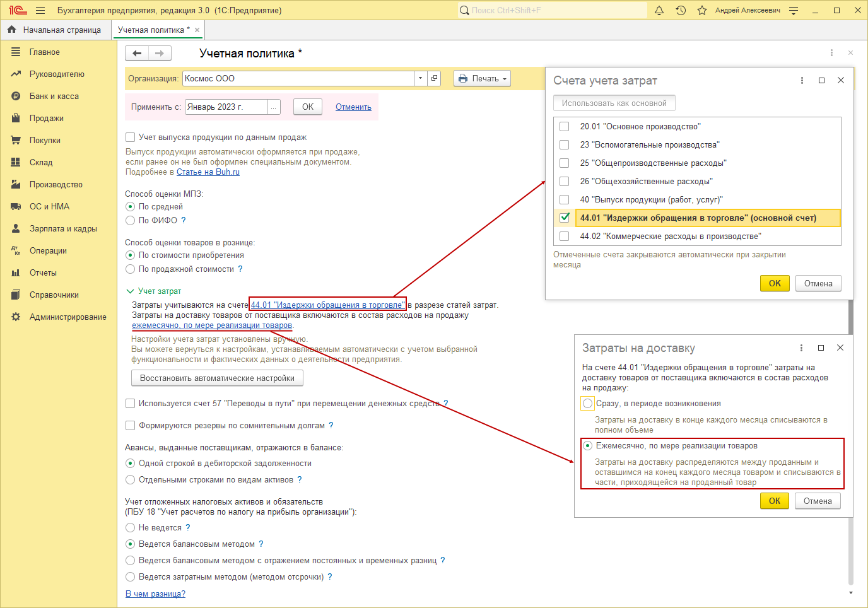Open the 1C main menu hamburger icon
This screenshot has height=608, width=868.
pyautogui.click(x=40, y=10)
